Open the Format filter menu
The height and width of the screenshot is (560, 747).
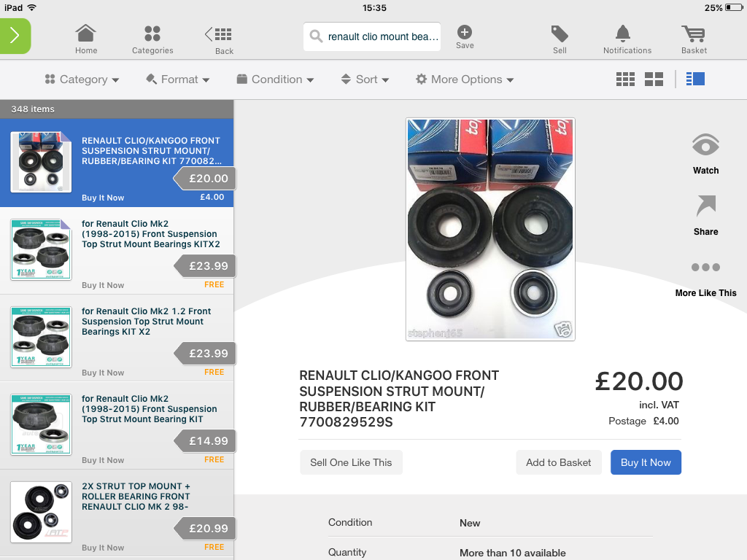tap(178, 79)
